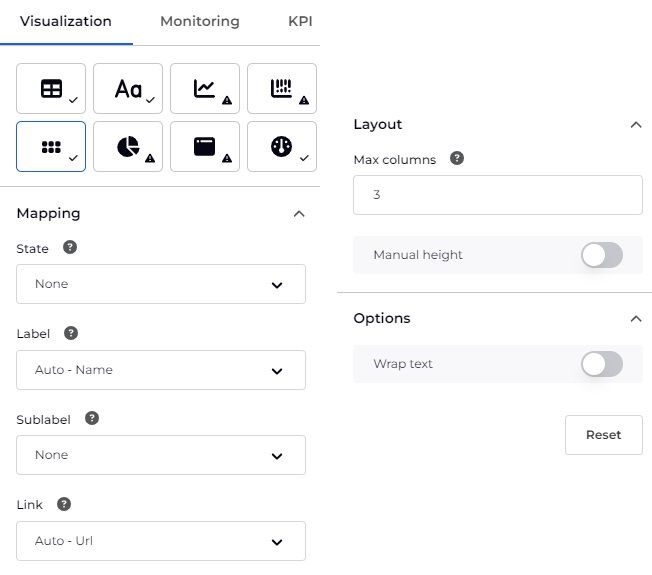This screenshot has height=575, width=652.
Task: Choose the Gauge meter visualization
Action: point(282,146)
